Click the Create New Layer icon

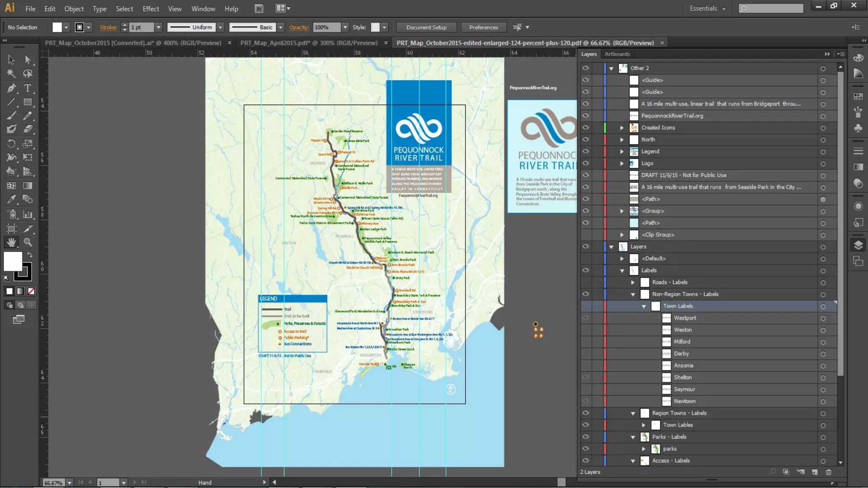[815, 472]
